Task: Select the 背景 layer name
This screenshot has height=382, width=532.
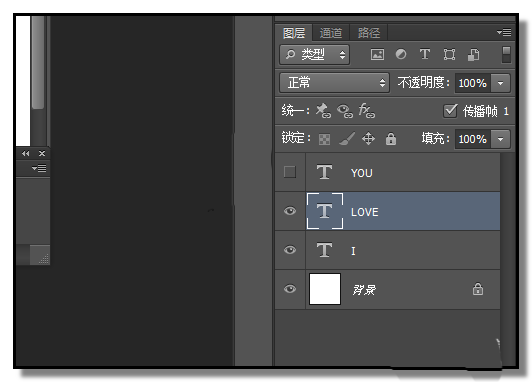Action: tap(364, 290)
